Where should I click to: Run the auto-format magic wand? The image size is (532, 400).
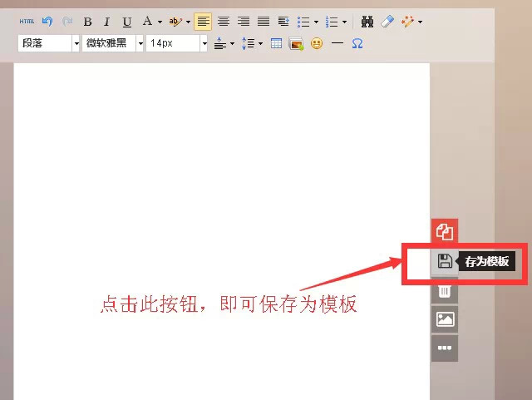(407, 22)
